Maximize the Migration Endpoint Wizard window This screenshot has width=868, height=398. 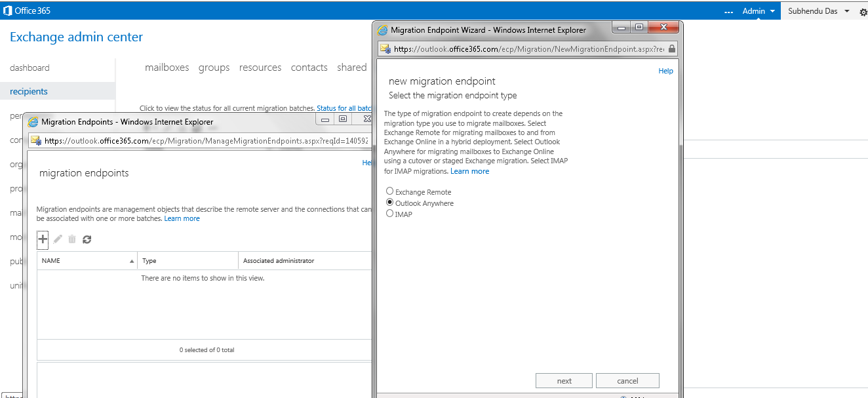639,27
